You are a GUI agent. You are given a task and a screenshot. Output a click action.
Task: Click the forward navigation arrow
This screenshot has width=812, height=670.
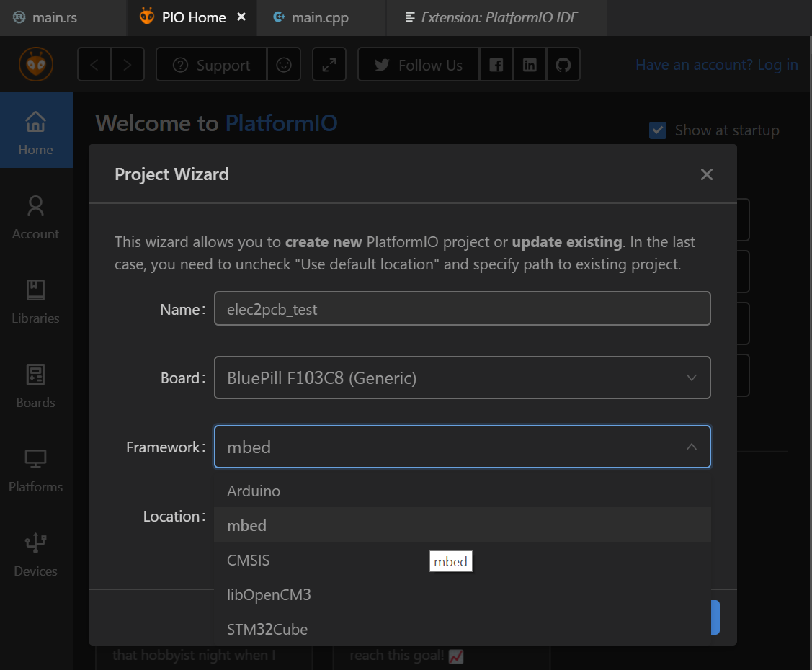(128, 65)
